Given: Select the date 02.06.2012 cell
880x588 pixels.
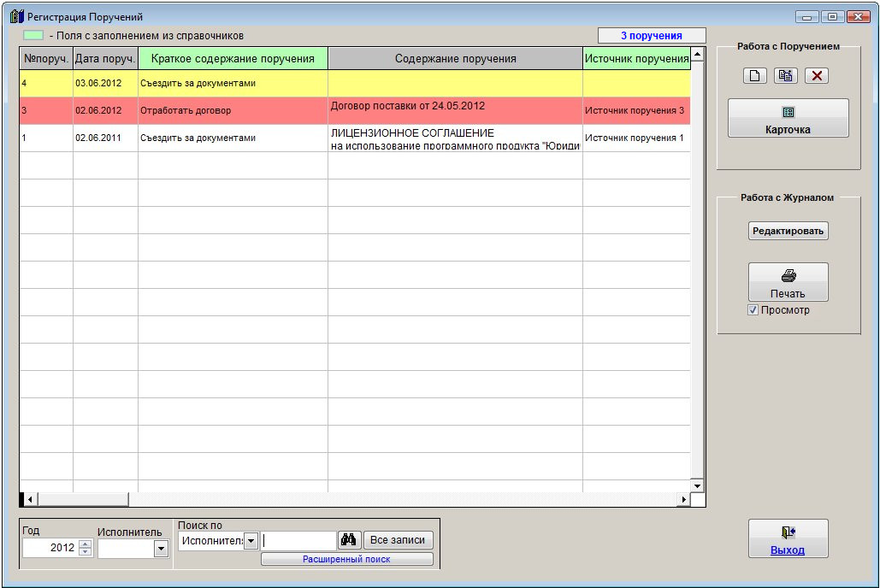Looking at the screenshot, I should (105, 110).
